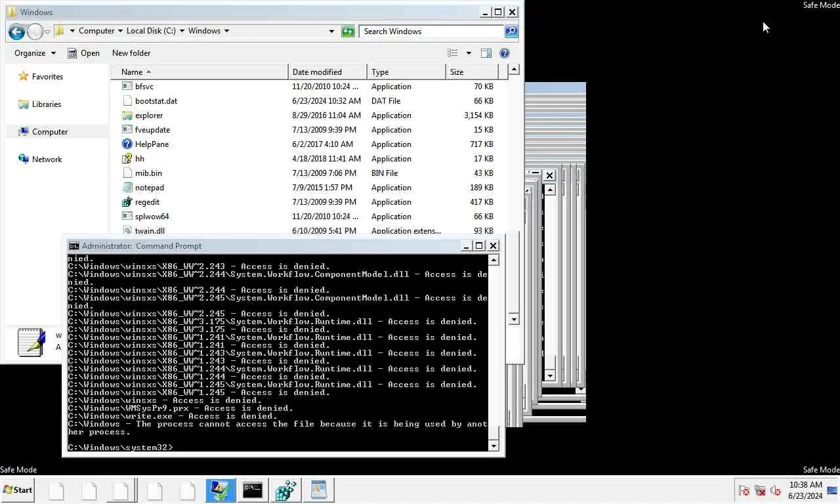Image resolution: width=840 pixels, height=504 pixels.
Task: Expand the dropdown before Computer in address bar
Action: pos(71,31)
